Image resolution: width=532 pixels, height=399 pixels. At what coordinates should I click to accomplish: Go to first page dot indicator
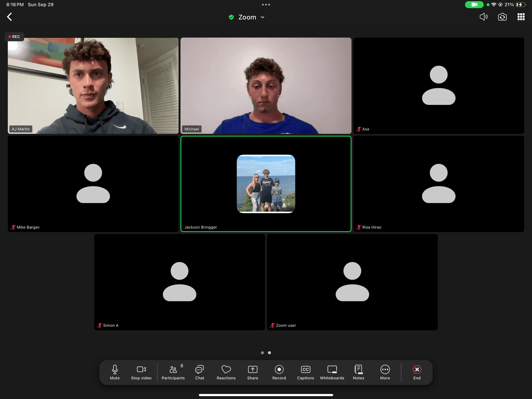(262, 353)
